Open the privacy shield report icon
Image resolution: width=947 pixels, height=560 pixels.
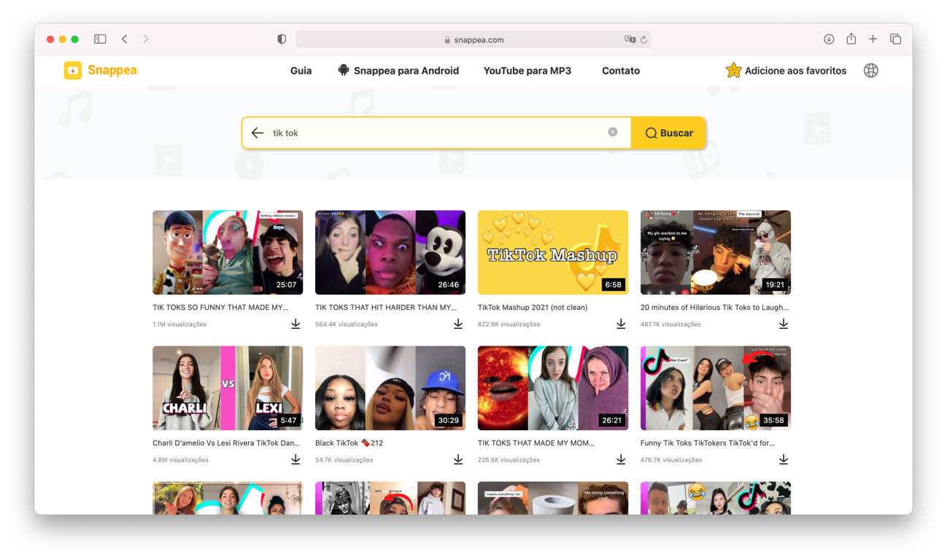(x=282, y=39)
